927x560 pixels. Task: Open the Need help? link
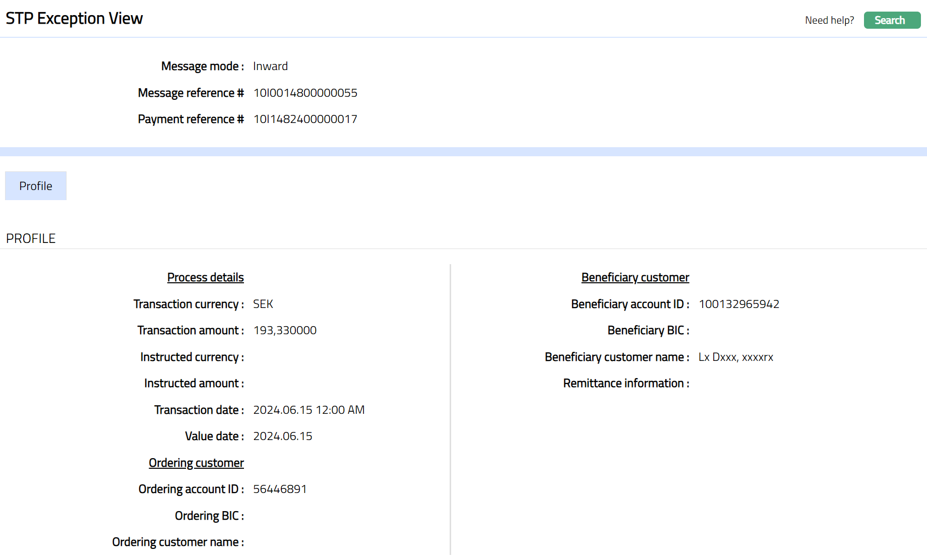[829, 20]
